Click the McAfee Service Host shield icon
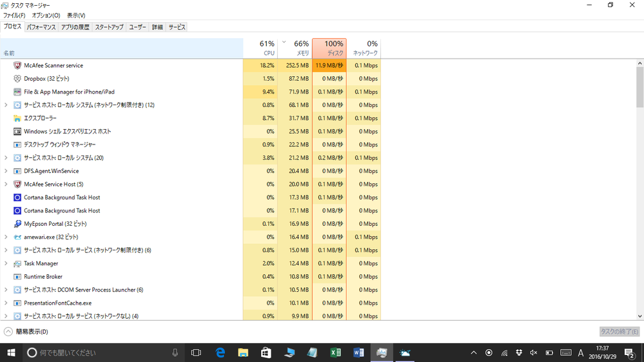This screenshot has width=644, height=362. click(x=17, y=184)
